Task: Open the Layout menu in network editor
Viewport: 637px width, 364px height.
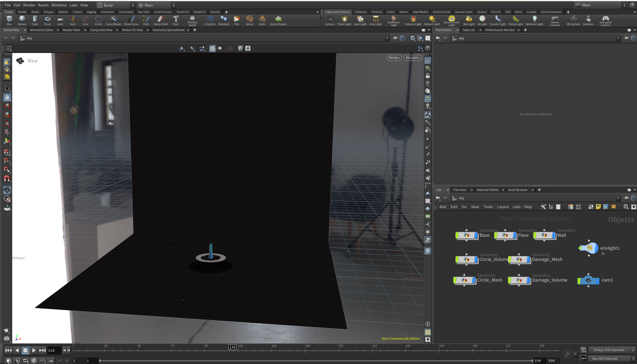Action: click(x=503, y=207)
